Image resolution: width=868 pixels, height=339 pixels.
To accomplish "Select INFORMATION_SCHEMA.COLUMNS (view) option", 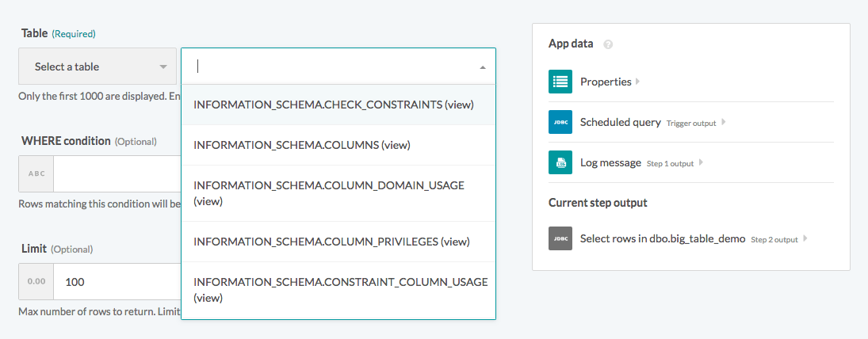I will (301, 145).
